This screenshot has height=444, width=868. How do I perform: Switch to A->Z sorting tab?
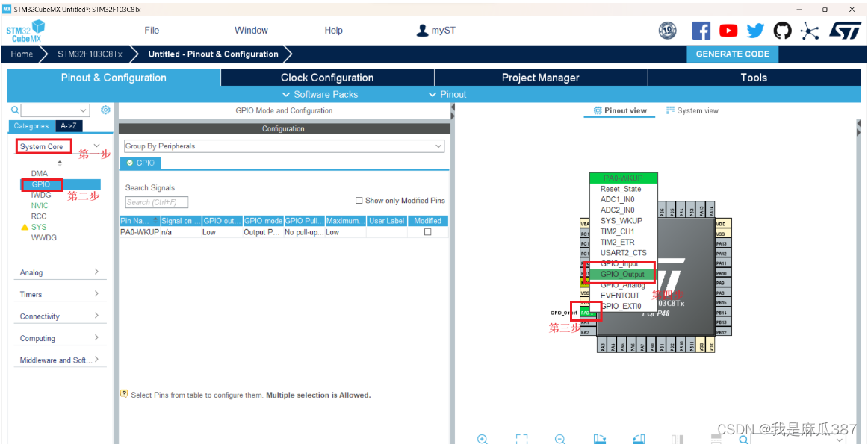click(69, 126)
